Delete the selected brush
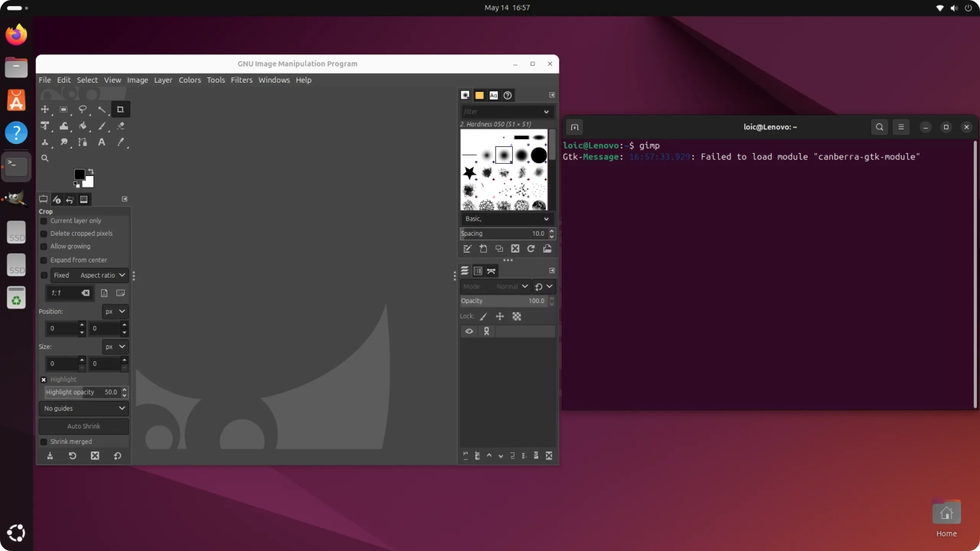980x551 pixels. tap(515, 249)
